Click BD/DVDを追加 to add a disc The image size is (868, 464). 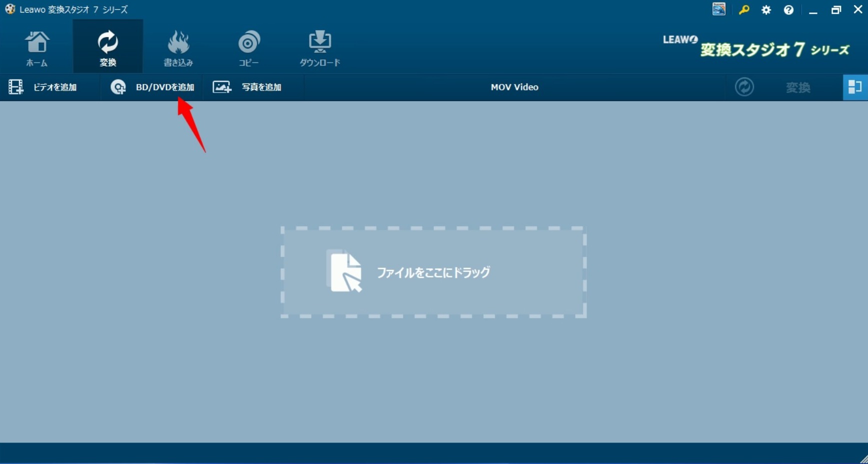[152, 87]
